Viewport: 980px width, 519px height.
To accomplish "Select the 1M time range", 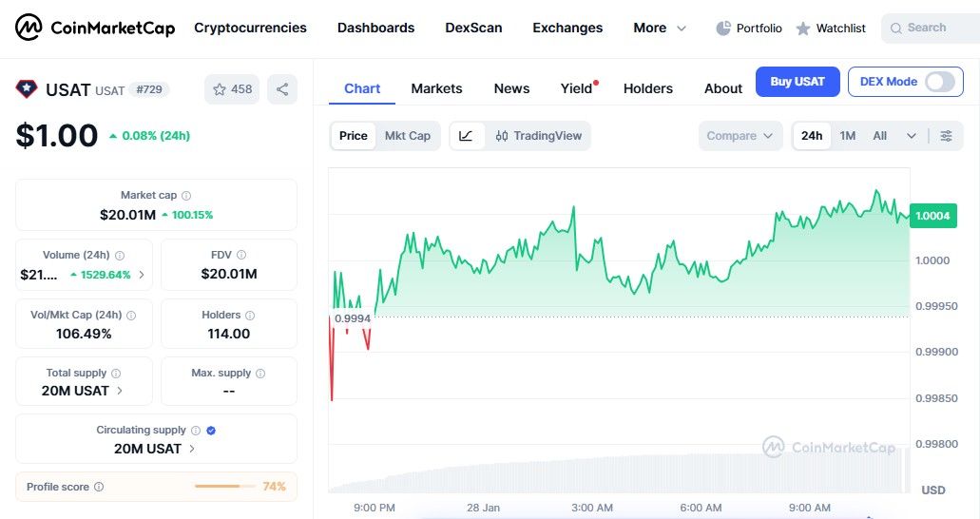I will pyautogui.click(x=848, y=136).
